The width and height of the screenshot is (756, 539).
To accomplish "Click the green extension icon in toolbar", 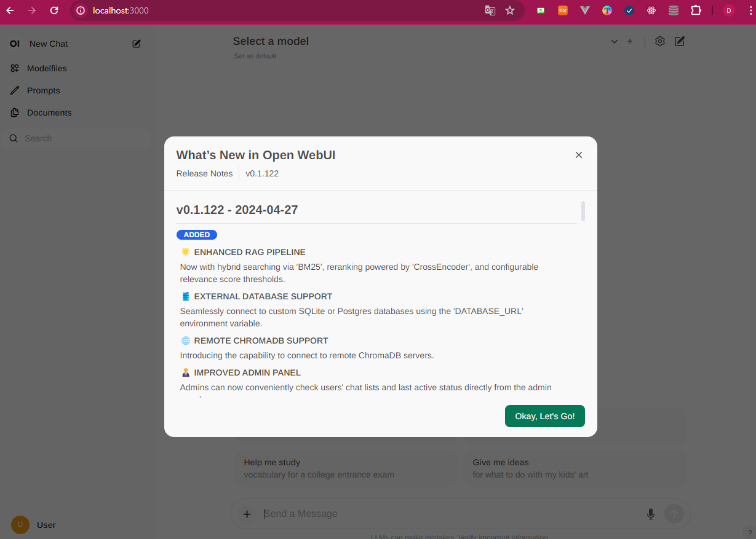I will 541,10.
